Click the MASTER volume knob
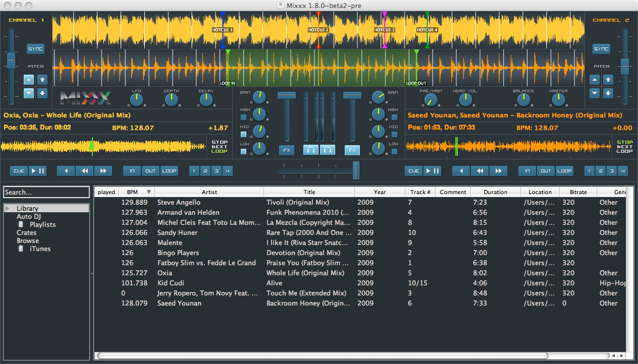The image size is (638, 364). [558, 100]
